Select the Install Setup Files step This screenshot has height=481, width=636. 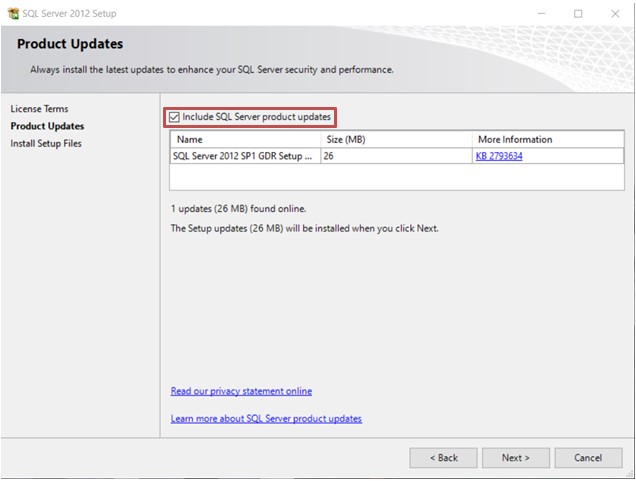point(46,144)
